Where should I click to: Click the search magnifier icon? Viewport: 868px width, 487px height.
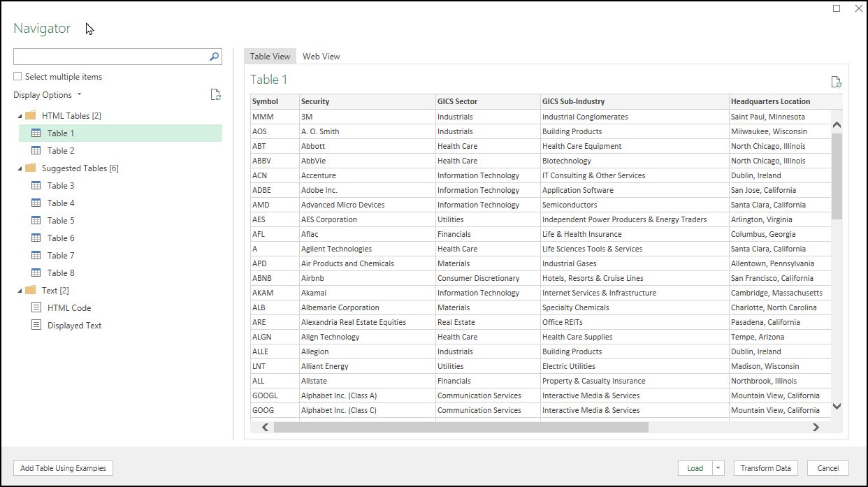tap(213, 57)
